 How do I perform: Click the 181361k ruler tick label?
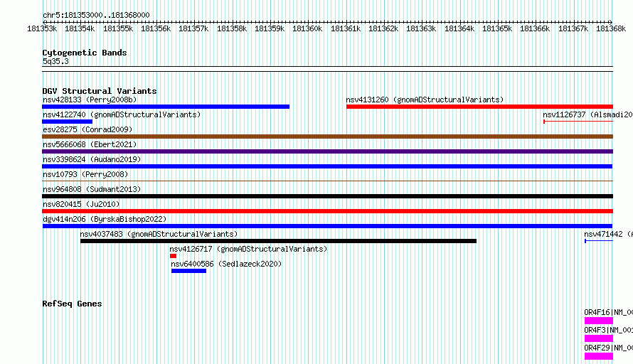pos(346,28)
